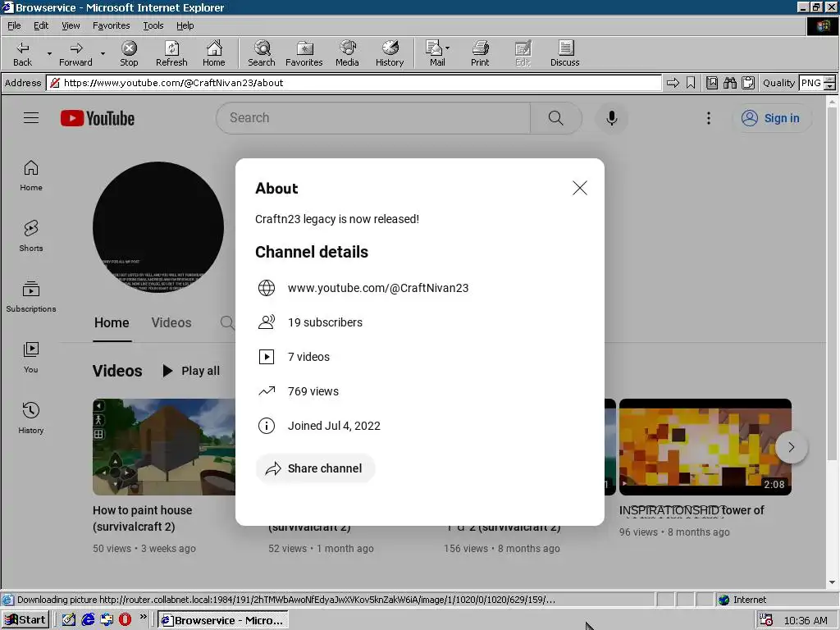The height and width of the screenshot is (630, 840).
Task: Expand the Forward history dropdown arrow
Action: point(103,53)
